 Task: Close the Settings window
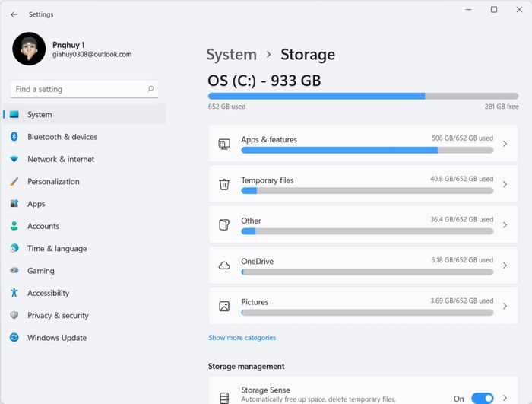(519, 10)
